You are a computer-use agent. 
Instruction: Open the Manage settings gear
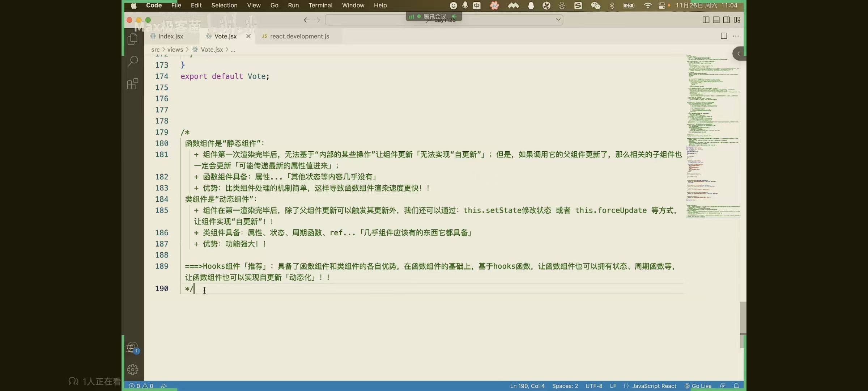tap(133, 369)
